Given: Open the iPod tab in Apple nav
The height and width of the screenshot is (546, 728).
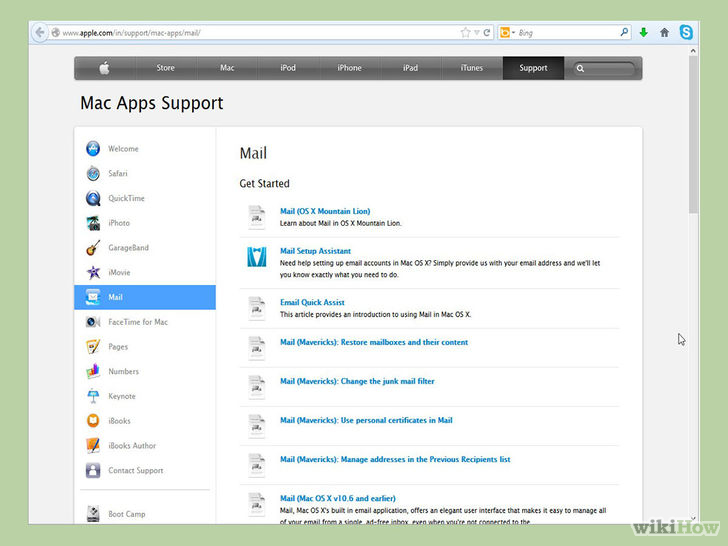Looking at the screenshot, I should [288, 68].
